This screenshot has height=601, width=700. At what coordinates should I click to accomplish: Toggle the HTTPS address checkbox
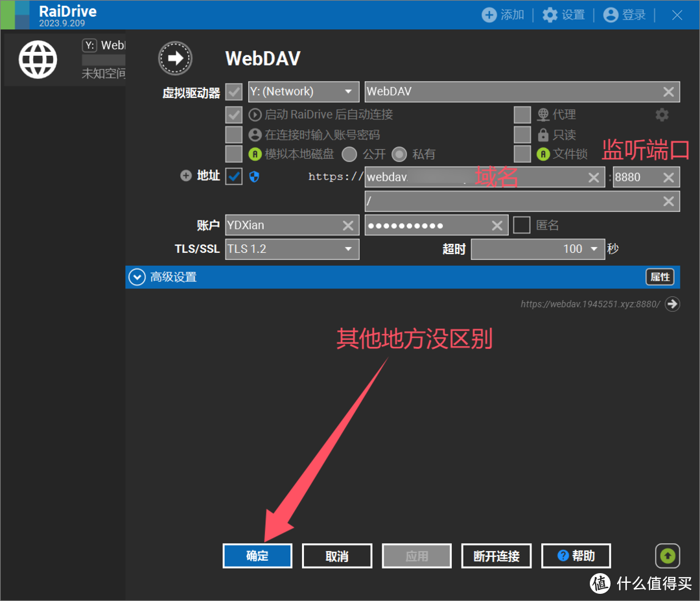(x=233, y=176)
